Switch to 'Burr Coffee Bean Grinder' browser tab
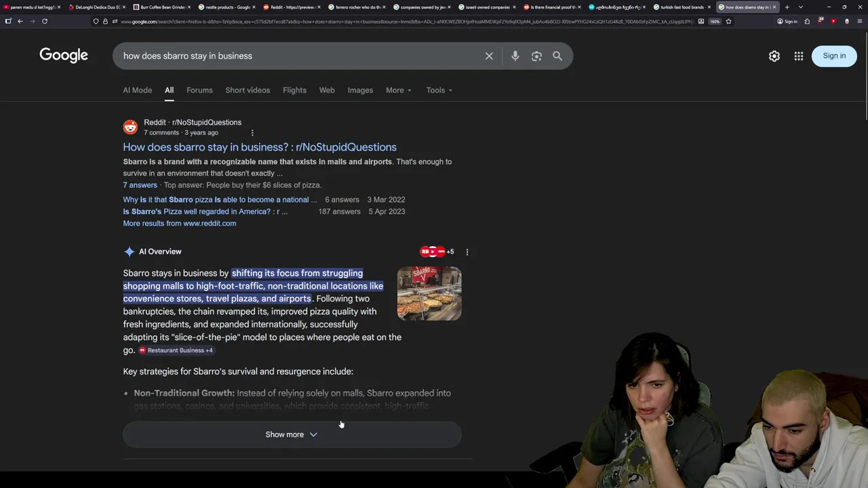This screenshot has width=868, height=488. 163,7
